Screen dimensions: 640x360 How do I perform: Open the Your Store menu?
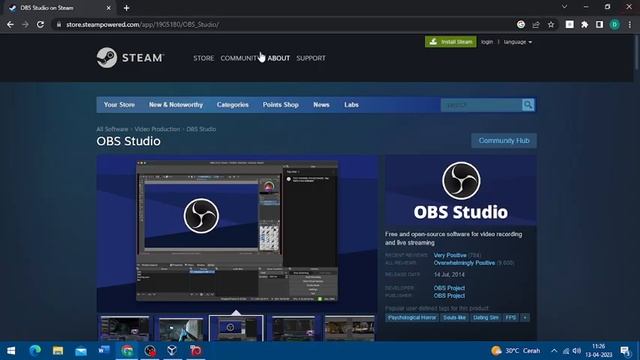[119, 105]
